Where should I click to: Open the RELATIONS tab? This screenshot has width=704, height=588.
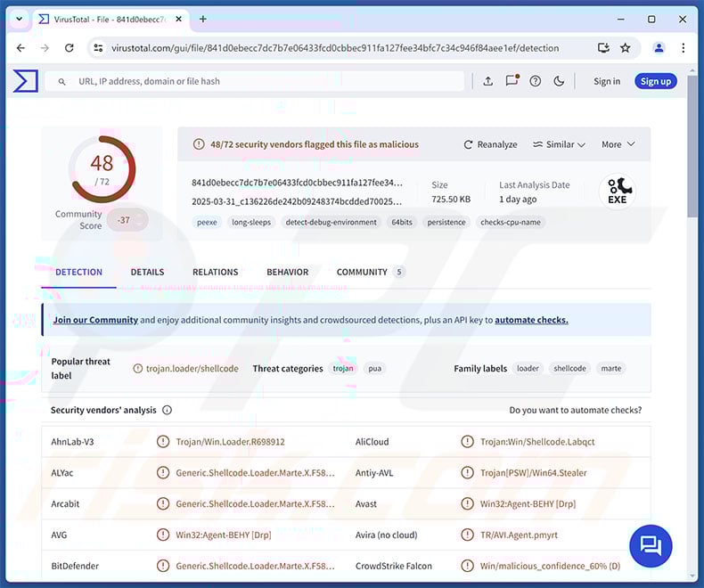tap(216, 273)
